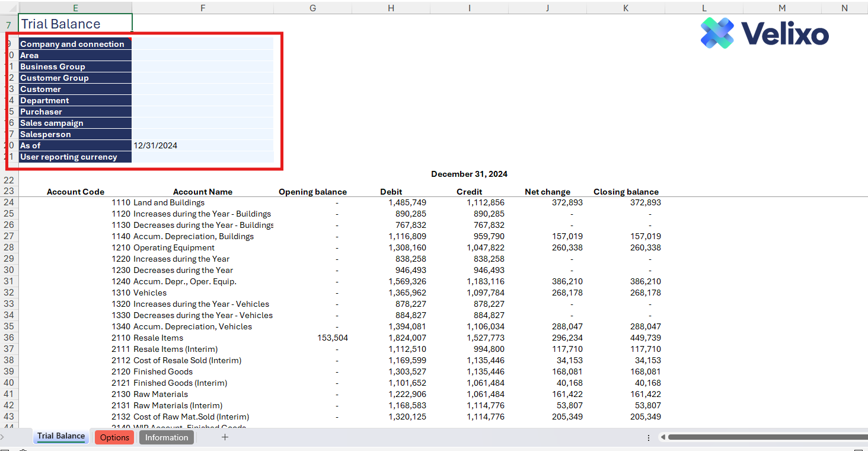Click the sheet tab scroll arrow
Image resolution: width=868 pixels, height=451 pixels.
3,437
